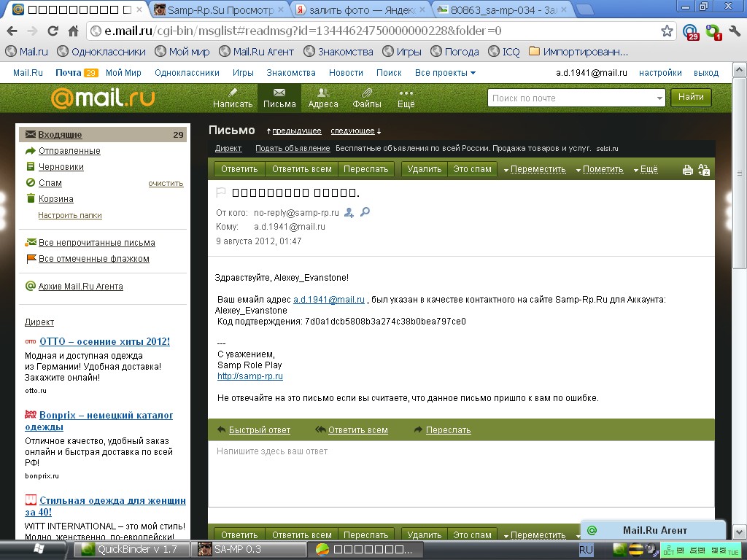Image resolution: width=747 pixels, height=560 pixels.
Task: Click the reply text area
Action: coord(461,473)
